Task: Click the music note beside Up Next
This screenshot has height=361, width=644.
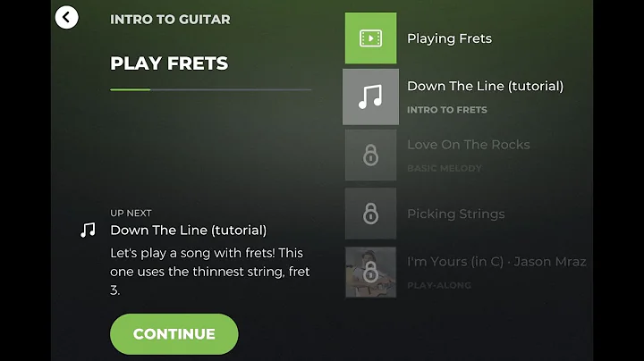Action: coord(88,230)
